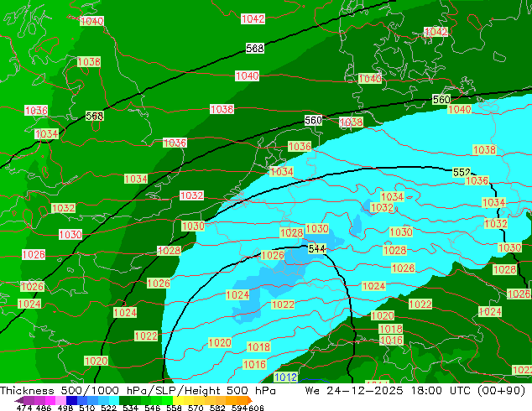
Task: Click the blue 1012 pressure label
Action: coord(285,377)
